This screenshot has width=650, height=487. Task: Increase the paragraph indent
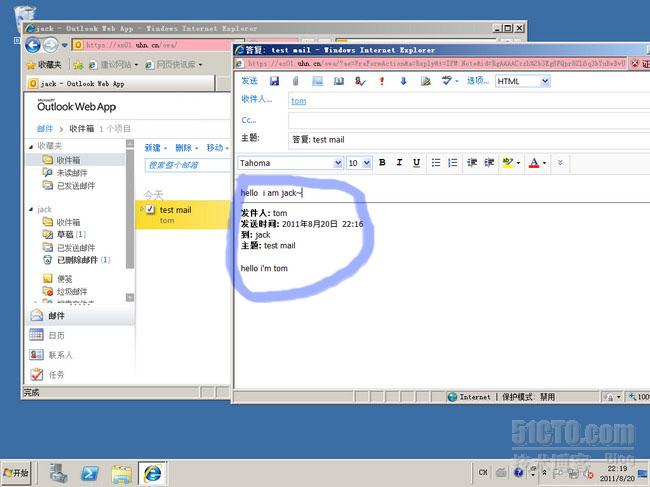[x=489, y=162]
